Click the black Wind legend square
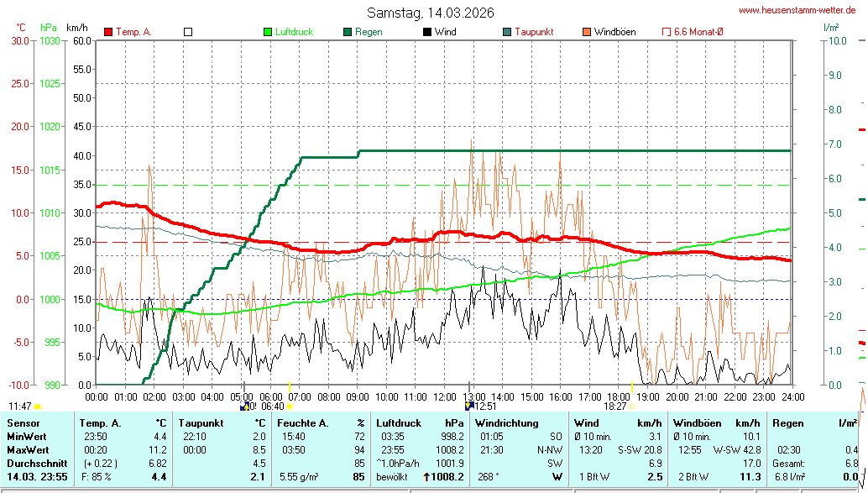Viewport: 868px width, 493px height. pyautogui.click(x=427, y=32)
